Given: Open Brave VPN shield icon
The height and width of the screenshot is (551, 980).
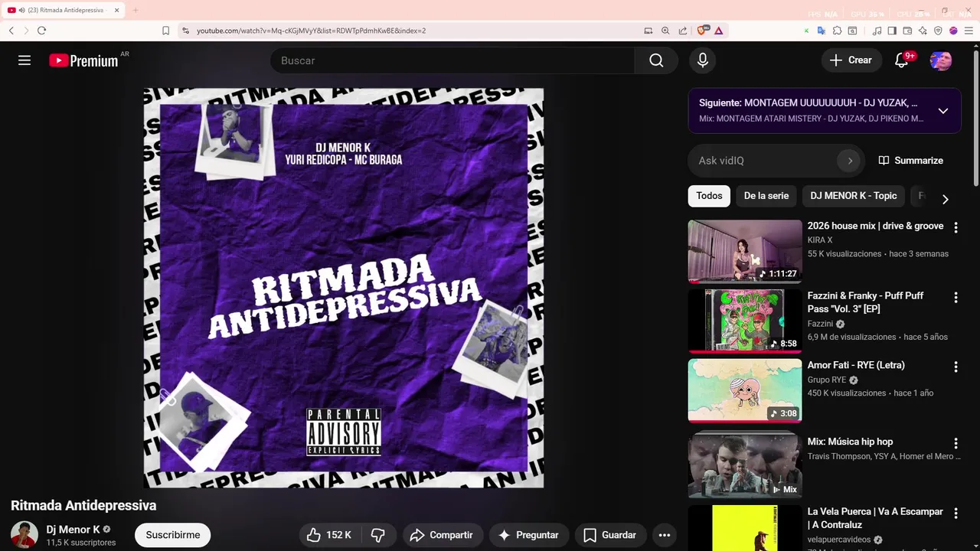Looking at the screenshot, I should coord(938,31).
